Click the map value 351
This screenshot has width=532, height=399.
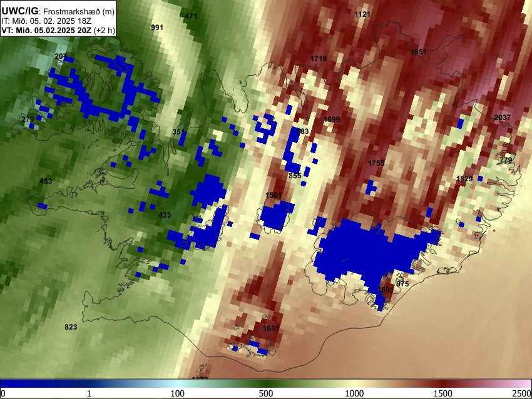[x=178, y=132]
